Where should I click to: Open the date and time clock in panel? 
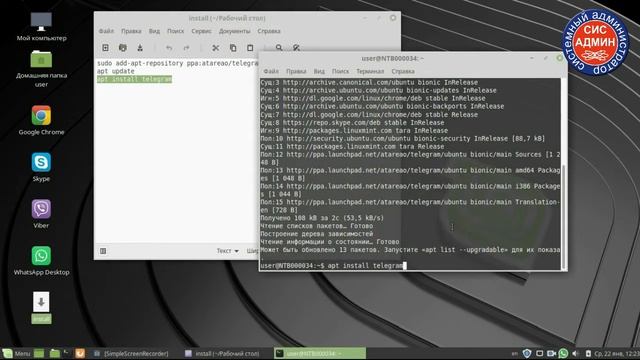617,353
